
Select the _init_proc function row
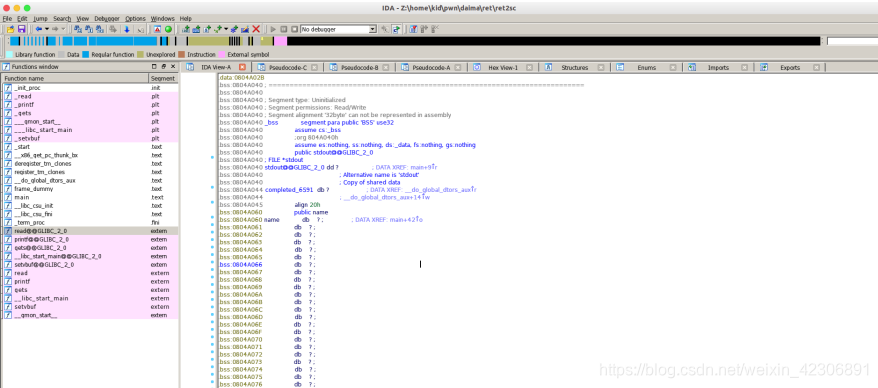tap(90, 88)
